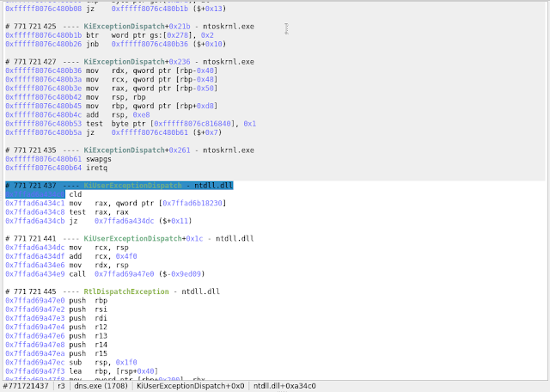This screenshot has width=550, height=392.
Task: Click the address of push rsi instruction
Action: 35,309
